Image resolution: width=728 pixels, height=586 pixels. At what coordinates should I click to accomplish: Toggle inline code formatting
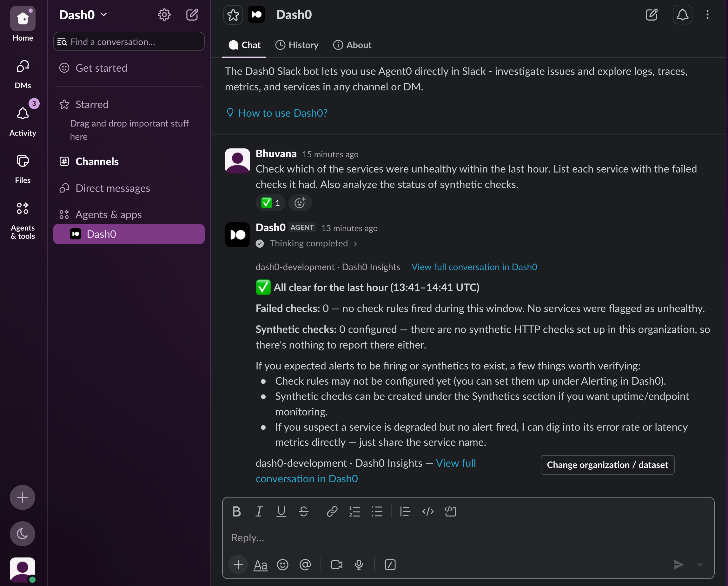coord(428,511)
